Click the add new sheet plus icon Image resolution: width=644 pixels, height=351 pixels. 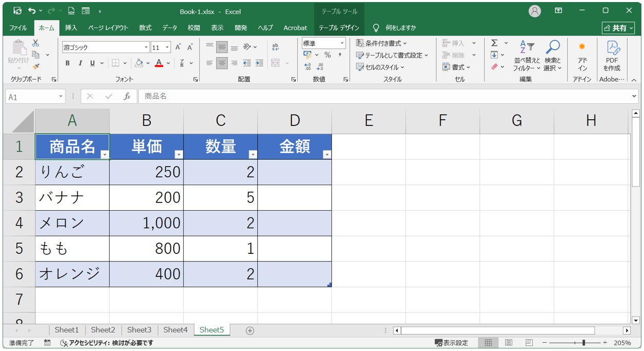coord(250,330)
